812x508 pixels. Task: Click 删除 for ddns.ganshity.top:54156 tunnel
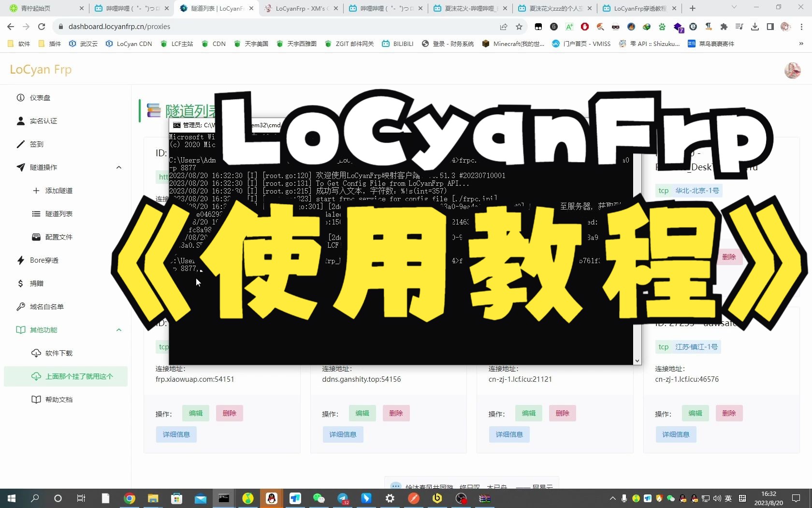396,413
